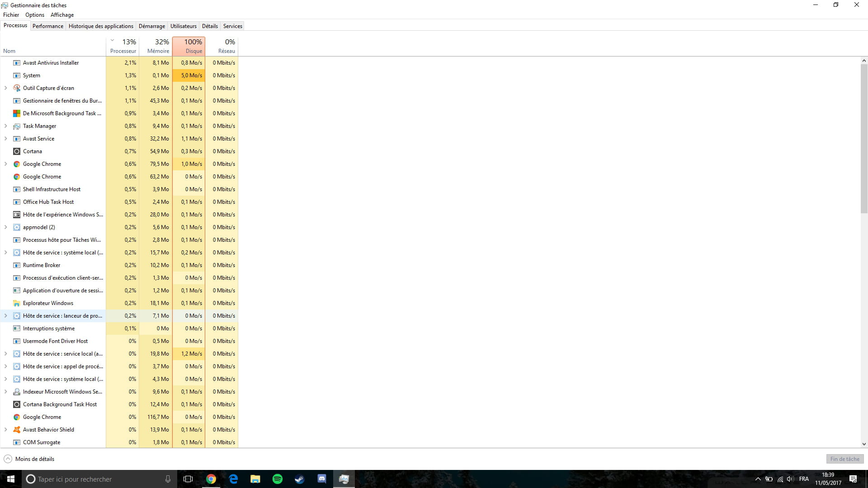This screenshot has height=488, width=868.
Task: Click the Outil Capture d'écran scissors icon
Action: [17, 88]
